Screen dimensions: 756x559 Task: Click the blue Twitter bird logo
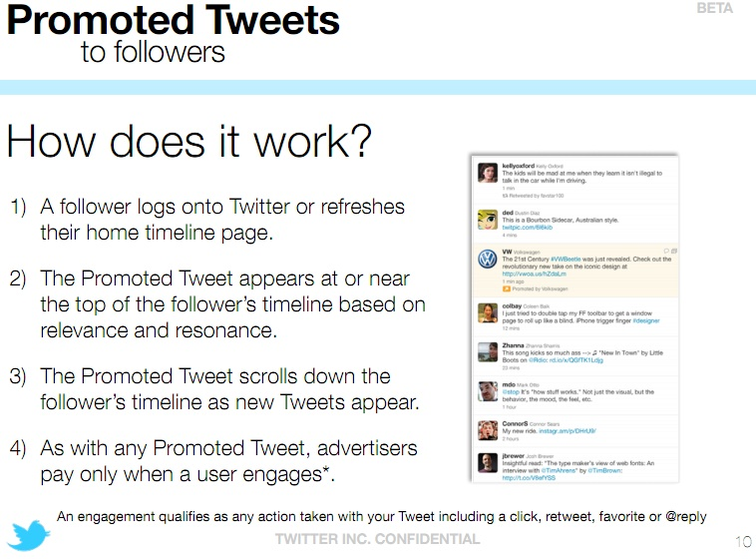click(29, 534)
